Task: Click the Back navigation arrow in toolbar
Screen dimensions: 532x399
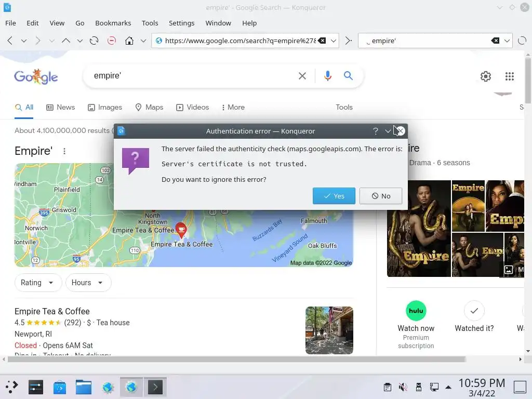Action: (10, 41)
